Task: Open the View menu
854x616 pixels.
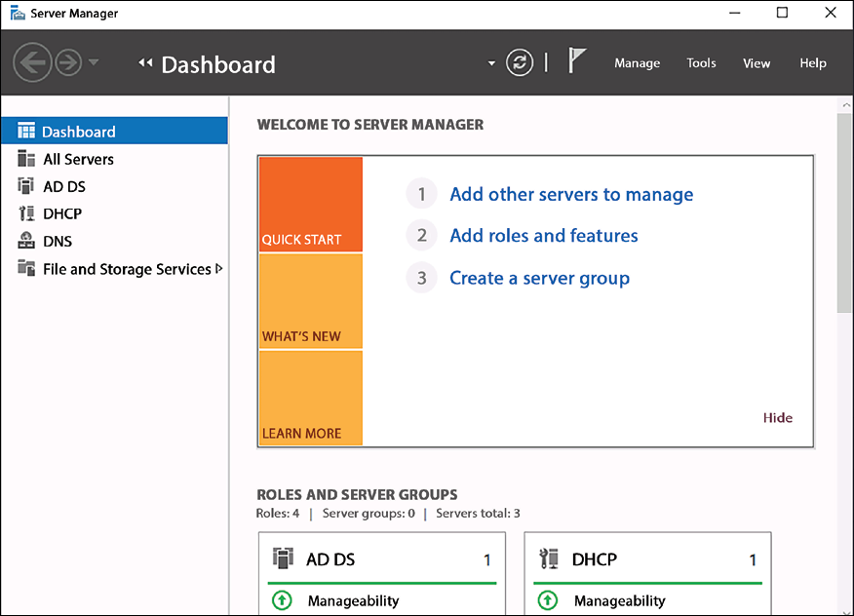Action: pyautogui.click(x=757, y=63)
